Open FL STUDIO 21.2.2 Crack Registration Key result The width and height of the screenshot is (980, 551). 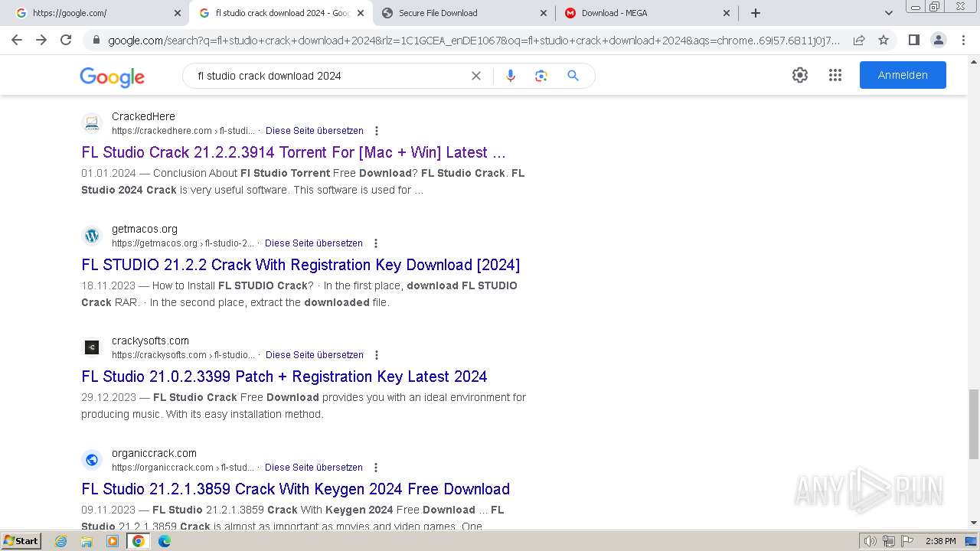(x=300, y=265)
